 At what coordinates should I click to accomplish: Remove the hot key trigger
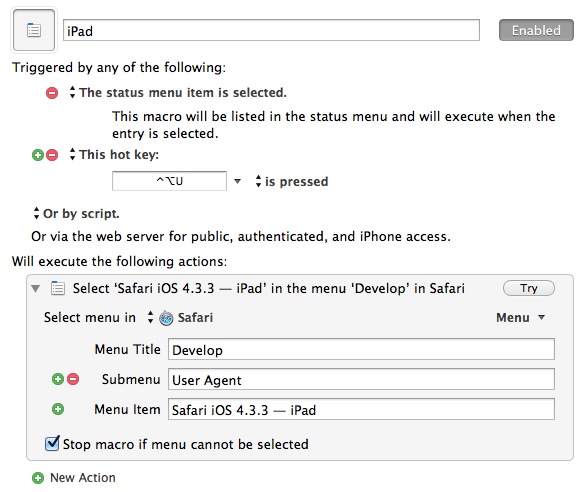pyautogui.click(x=52, y=155)
